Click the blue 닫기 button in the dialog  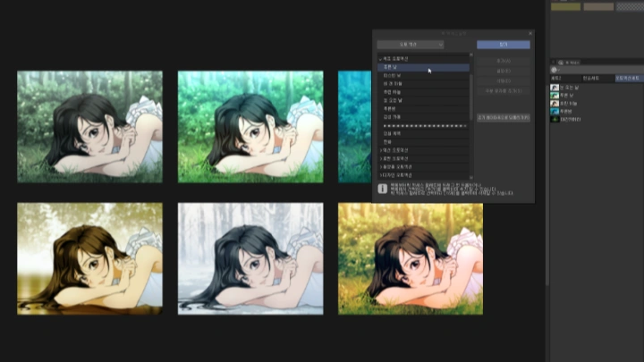[x=503, y=45]
